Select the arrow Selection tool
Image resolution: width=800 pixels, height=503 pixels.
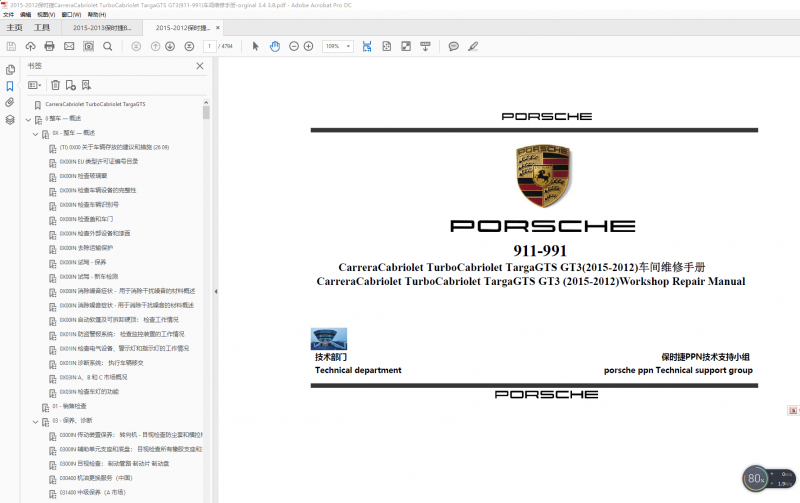(256, 46)
